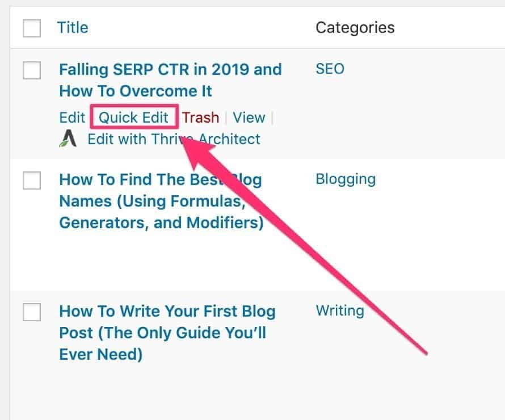Open the Writing category link
This screenshot has width=505, height=420.
339,311
